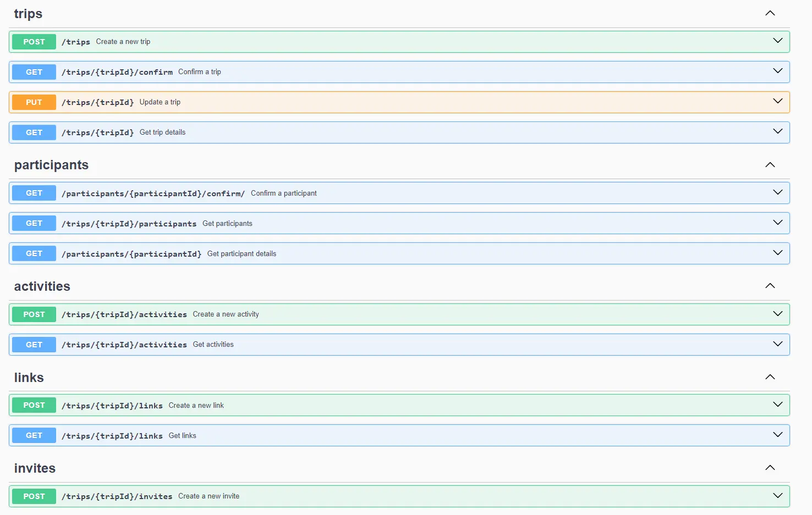Click the 'Confirm a participant' description
Screen dimensions: 812x515
(x=284, y=193)
